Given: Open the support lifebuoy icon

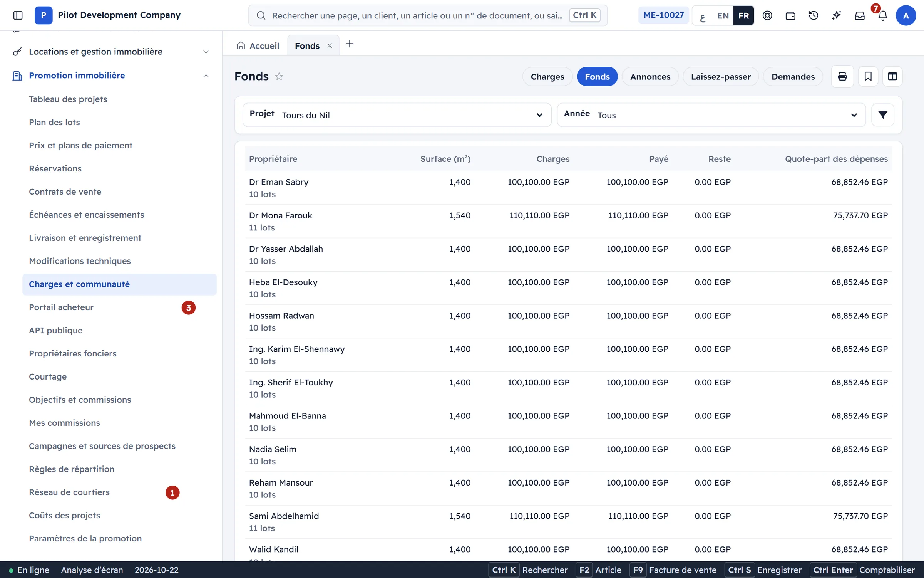Looking at the screenshot, I should [x=767, y=15].
